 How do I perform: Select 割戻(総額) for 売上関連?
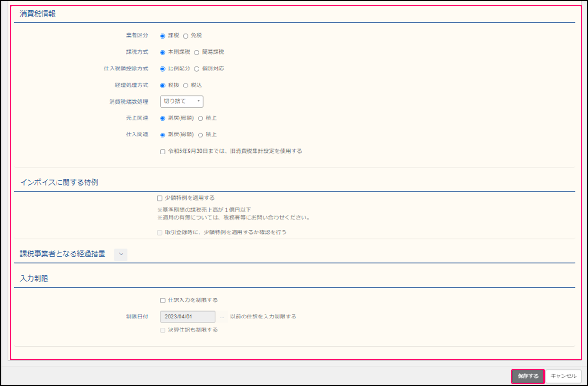tap(163, 118)
